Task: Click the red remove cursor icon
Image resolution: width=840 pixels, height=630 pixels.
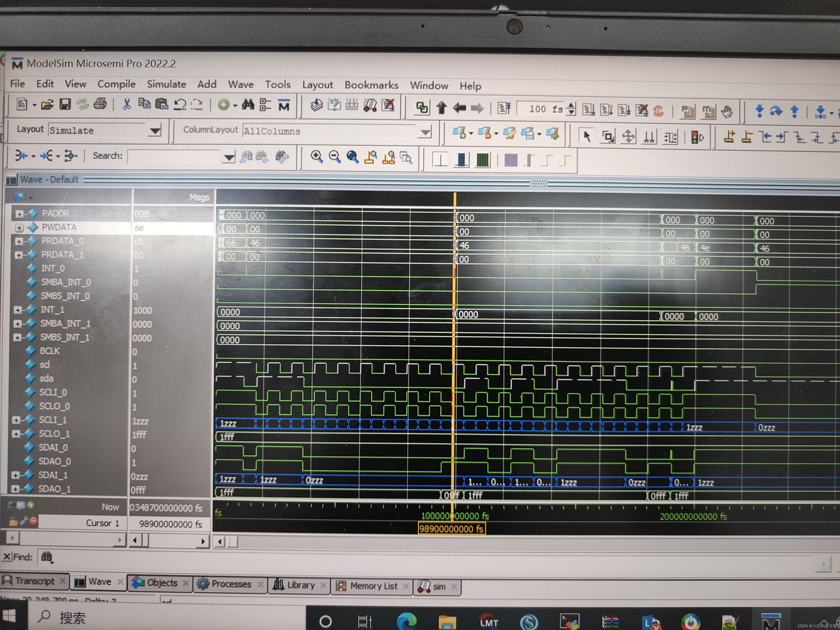Action: (x=34, y=521)
